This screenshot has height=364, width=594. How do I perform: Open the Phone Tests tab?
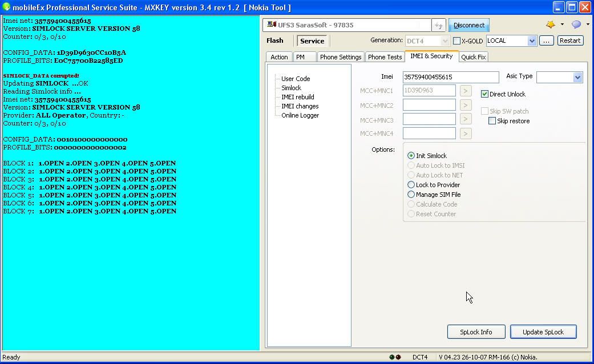point(385,57)
